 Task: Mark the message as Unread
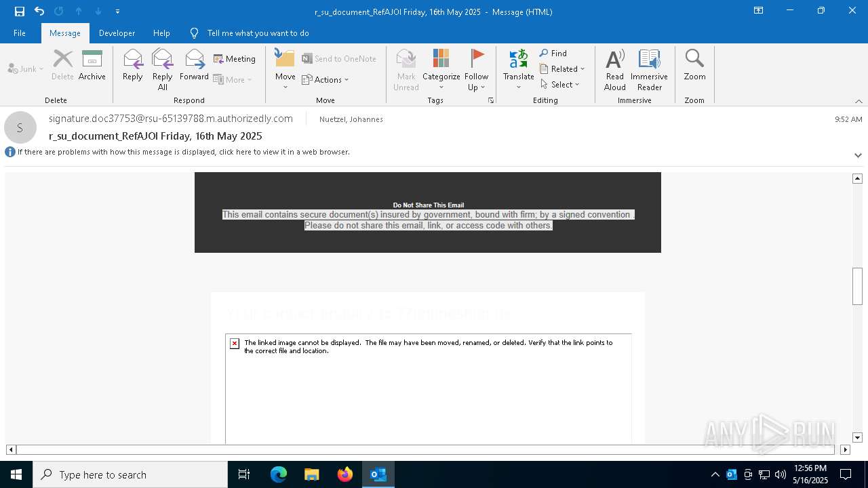(406, 69)
